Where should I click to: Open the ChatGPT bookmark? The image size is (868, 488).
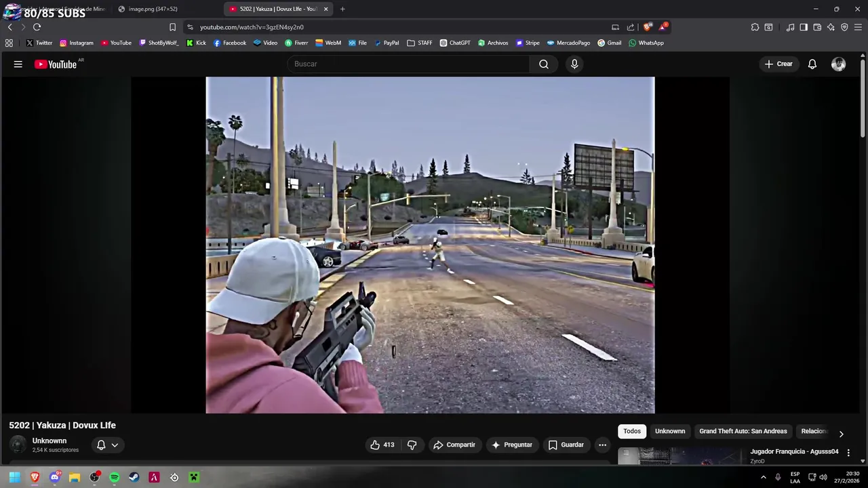454,43
